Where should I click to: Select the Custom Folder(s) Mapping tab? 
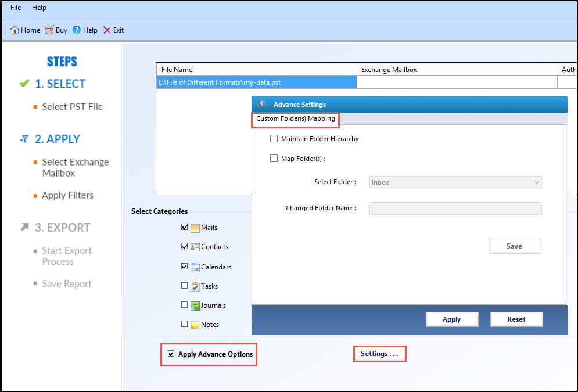click(296, 118)
